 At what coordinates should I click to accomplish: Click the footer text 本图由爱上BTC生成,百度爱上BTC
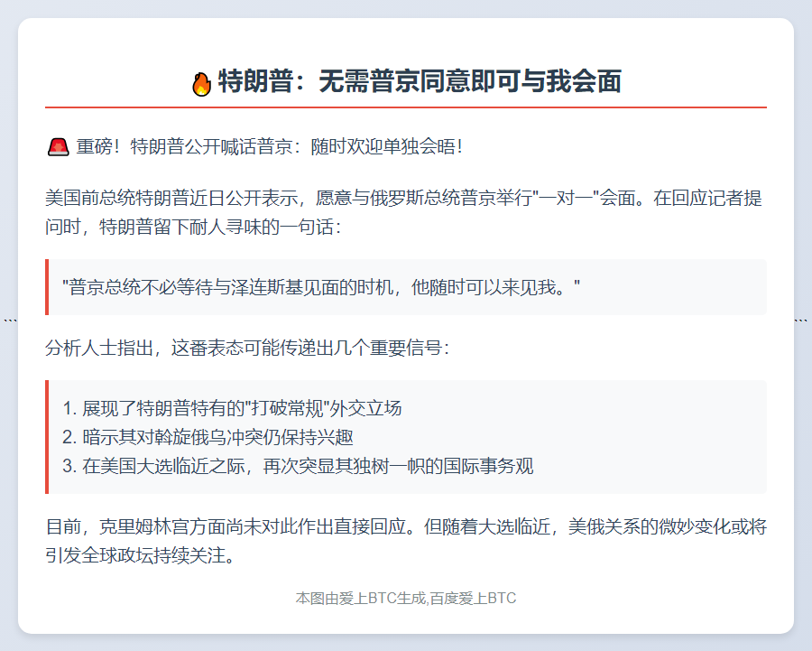pyautogui.click(x=405, y=598)
